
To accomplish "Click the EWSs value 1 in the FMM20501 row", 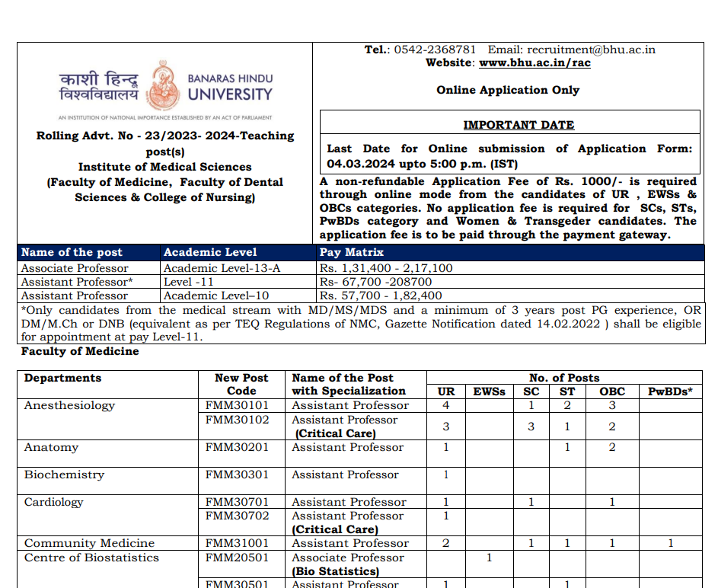I will coord(489,558).
